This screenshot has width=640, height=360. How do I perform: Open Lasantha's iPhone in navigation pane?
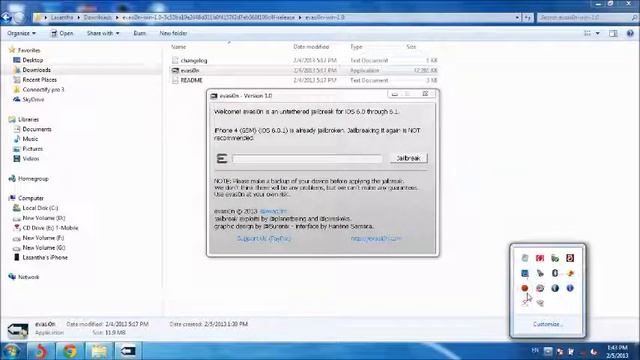pyautogui.click(x=45, y=258)
